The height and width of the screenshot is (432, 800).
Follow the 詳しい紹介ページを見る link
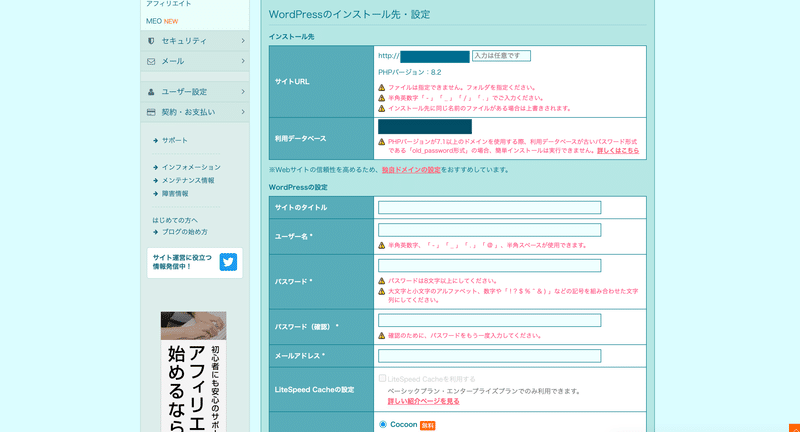click(423, 401)
